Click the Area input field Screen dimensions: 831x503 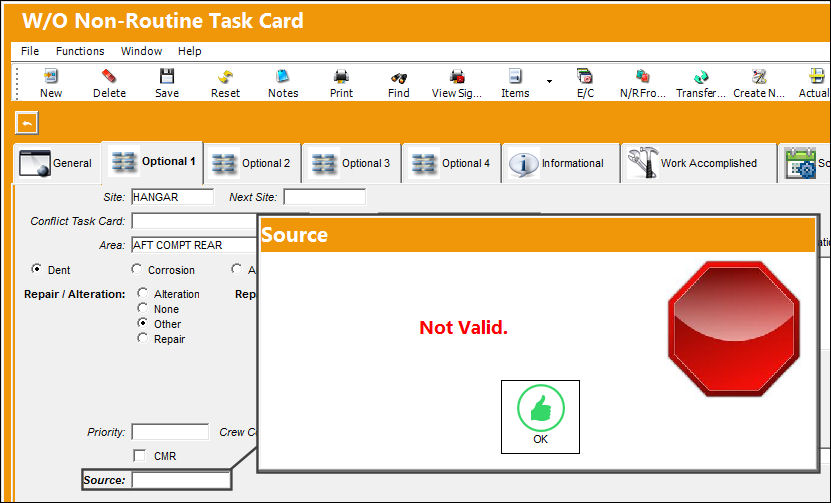pyautogui.click(x=195, y=245)
